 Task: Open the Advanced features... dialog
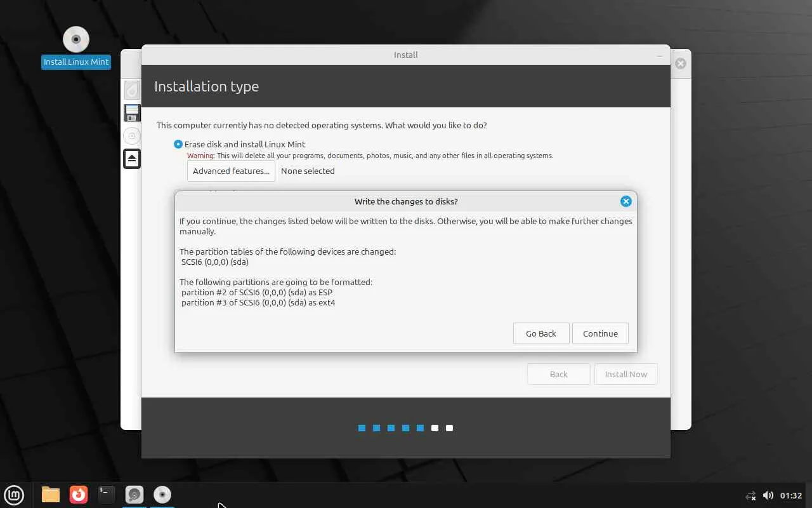point(231,171)
